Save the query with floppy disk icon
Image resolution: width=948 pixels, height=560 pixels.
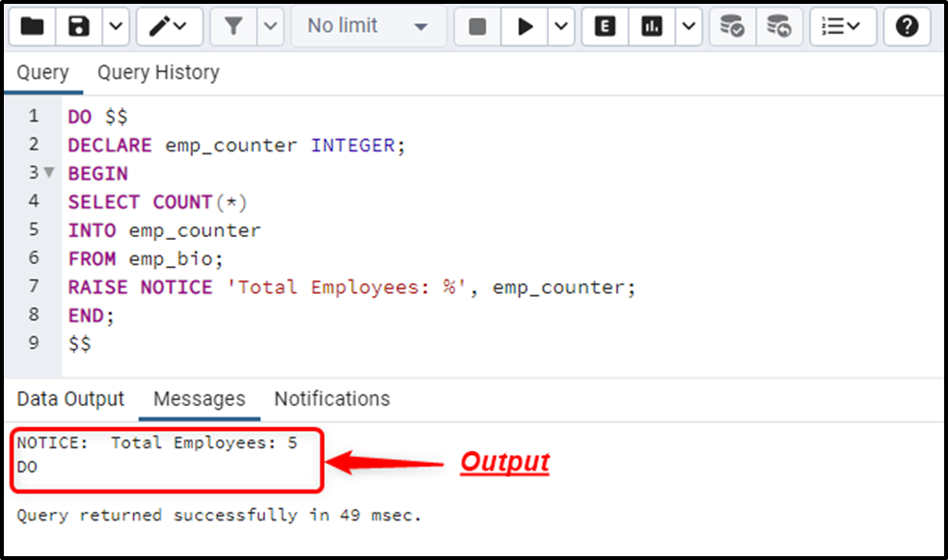[78, 27]
